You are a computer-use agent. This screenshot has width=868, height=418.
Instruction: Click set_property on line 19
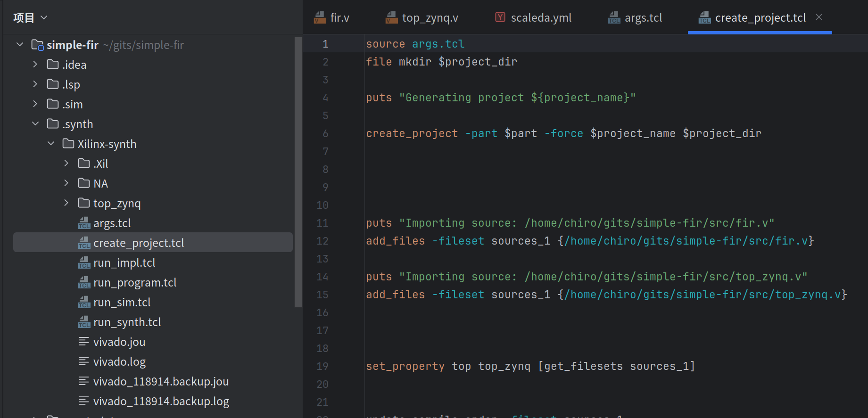[405, 366]
